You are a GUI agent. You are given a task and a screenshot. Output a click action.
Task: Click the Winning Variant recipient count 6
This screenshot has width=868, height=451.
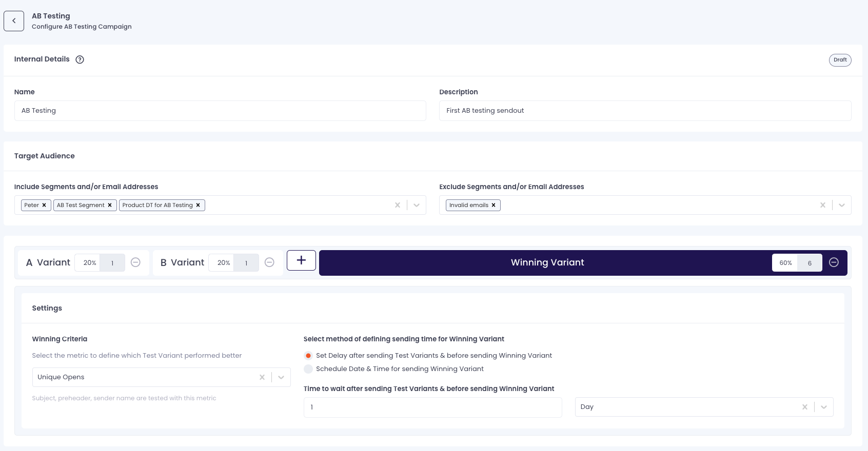810,263
